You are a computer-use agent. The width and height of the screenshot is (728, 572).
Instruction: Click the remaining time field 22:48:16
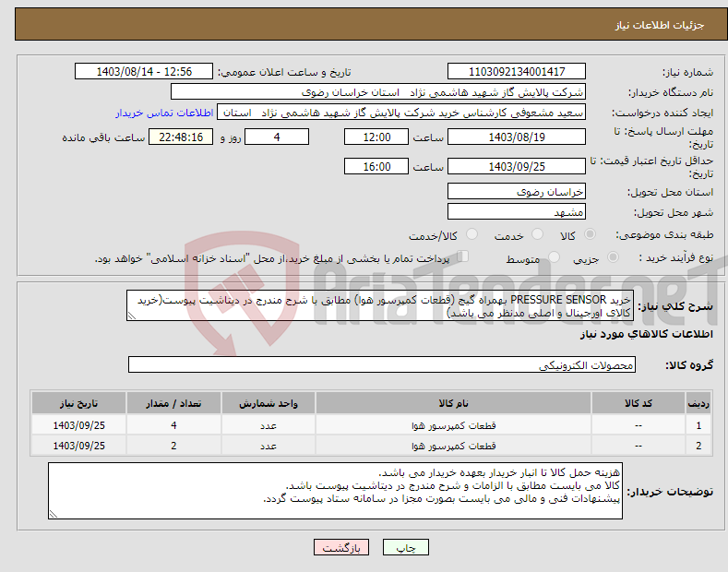181,137
